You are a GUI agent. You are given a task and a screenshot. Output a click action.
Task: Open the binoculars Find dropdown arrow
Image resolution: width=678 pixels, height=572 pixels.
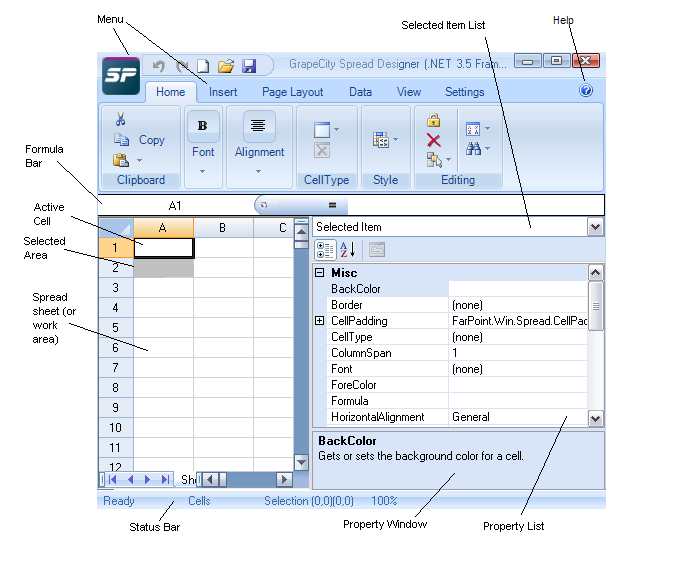[487, 148]
